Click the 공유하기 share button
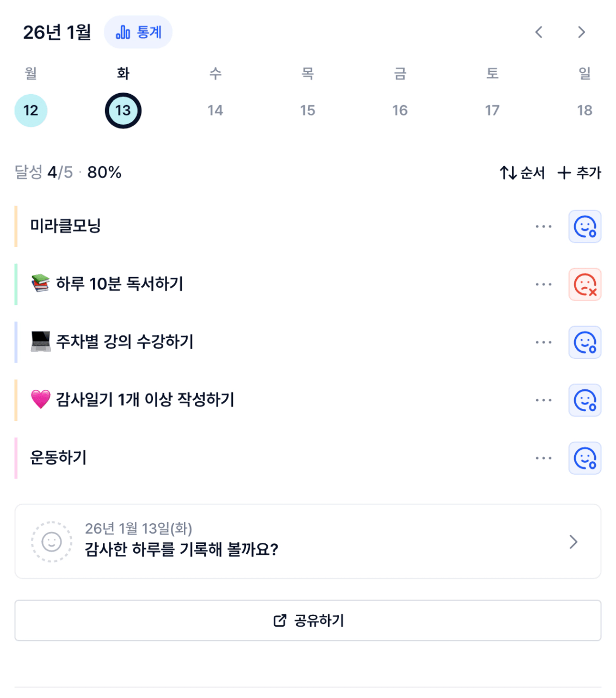Screen dimensions: 616x698 [x=308, y=621]
